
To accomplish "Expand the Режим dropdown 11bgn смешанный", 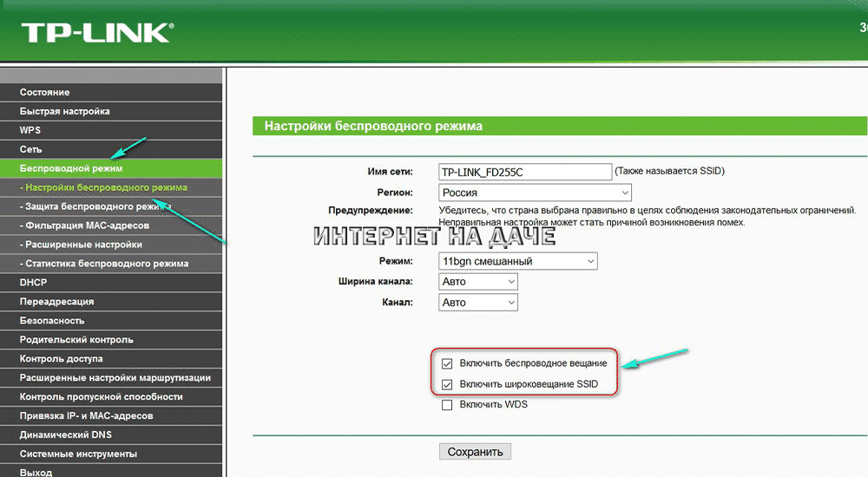I will click(x=518, y=261).
